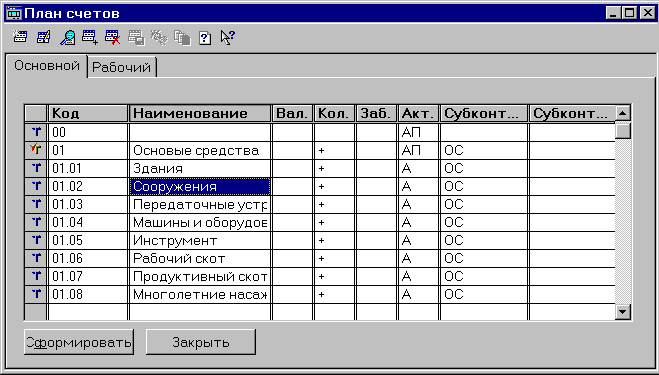Click the add row plus icon
This screenshot has height=375, width=659.
click(90, 37)
